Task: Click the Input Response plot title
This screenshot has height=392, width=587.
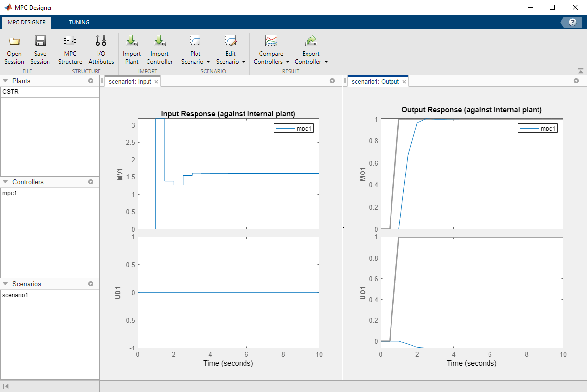Action: [x=228, y=114]
